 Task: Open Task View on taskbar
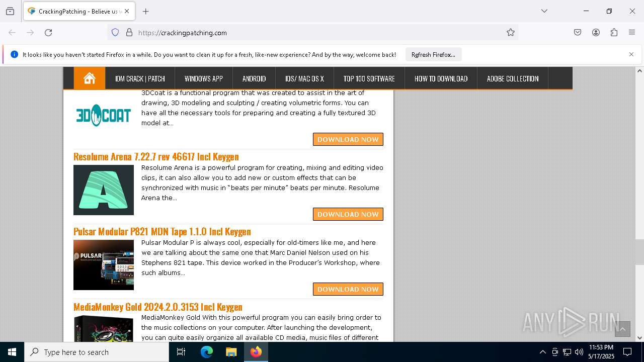(x=181, y=352)
